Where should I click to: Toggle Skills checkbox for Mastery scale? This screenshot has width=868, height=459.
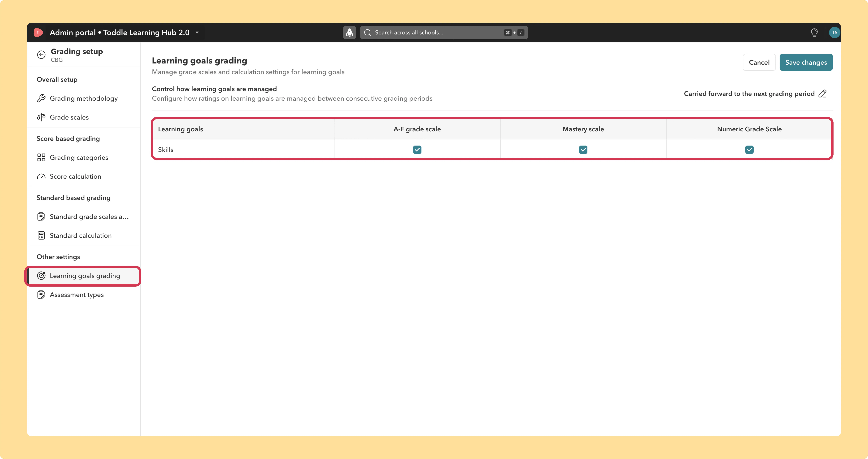(583, 150)
